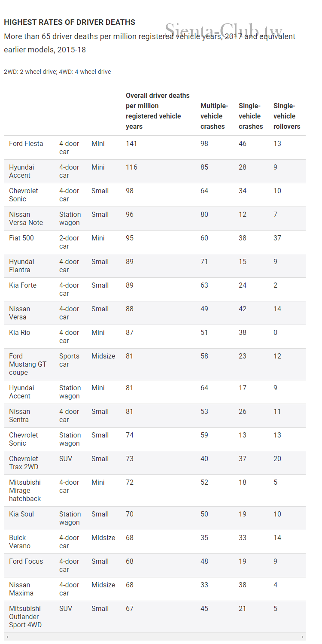Click the Sienta-Club.tw watermark text
The height and width of the screenshot is (644, 322).
(224, 31)
